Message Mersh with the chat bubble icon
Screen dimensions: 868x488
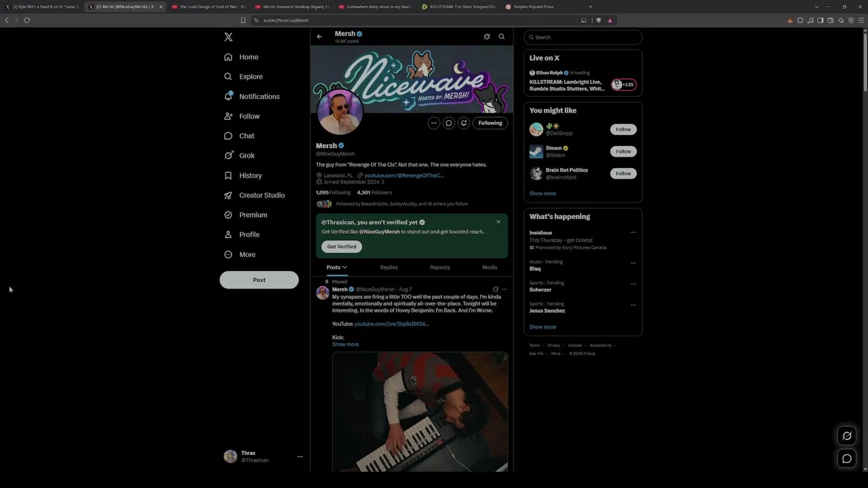449,123
